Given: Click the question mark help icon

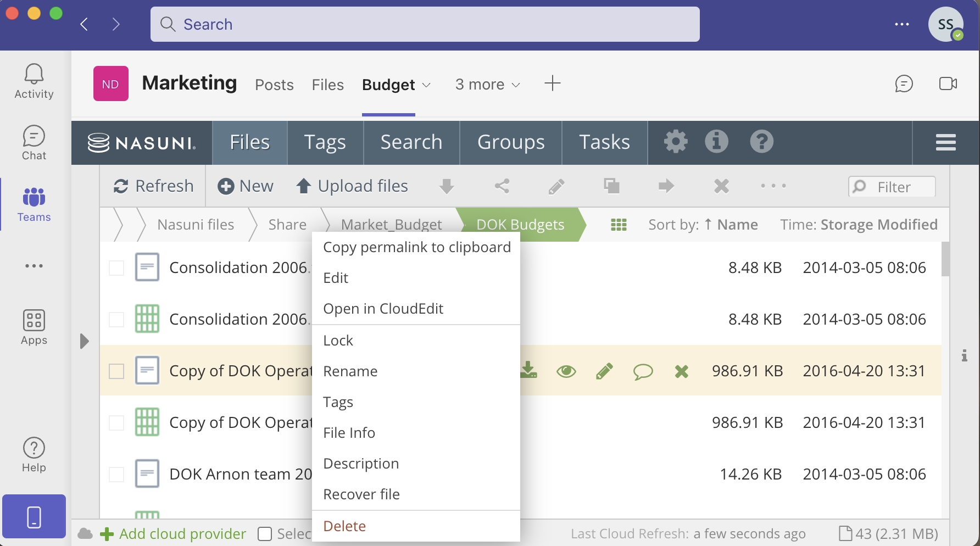Looking at the screenshot, I should 761,142.
